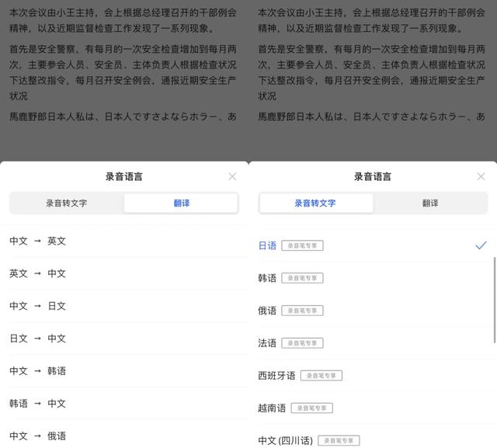Click the 录音语言 title in left panel
Image resolution: width=497 pixels, height=448 pixels.
(x=124, y=176)
